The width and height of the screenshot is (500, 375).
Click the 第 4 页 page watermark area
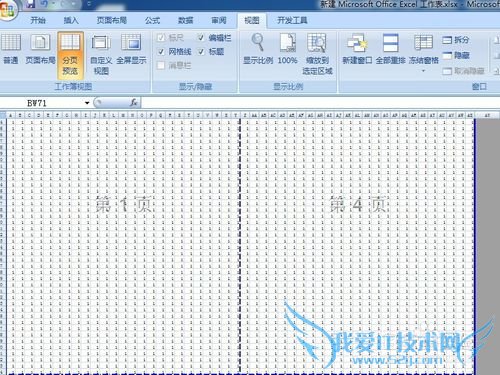[358, 205]
